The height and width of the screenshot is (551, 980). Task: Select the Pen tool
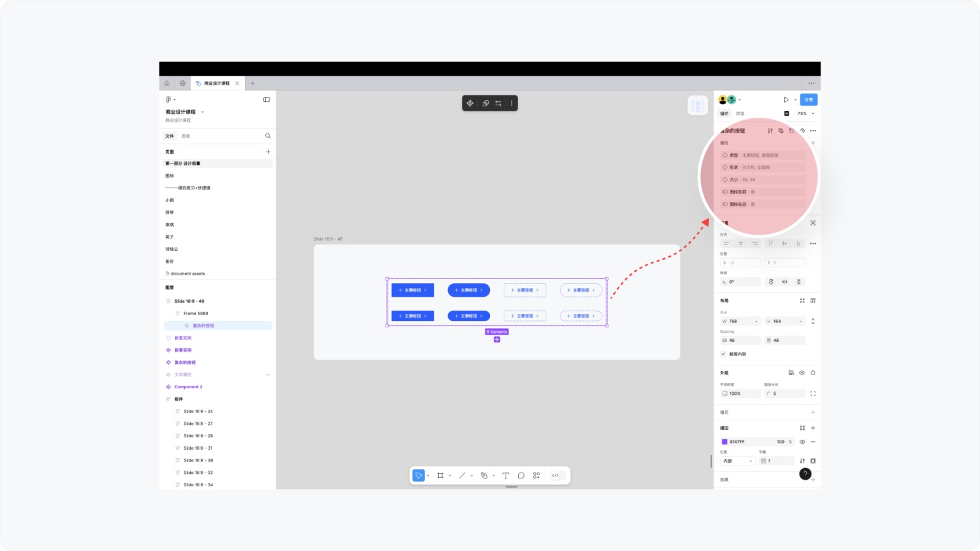(x=484, y=476)
